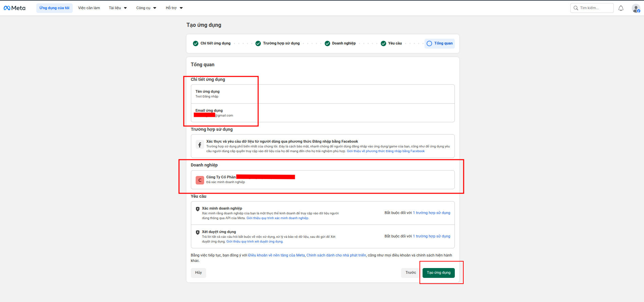Click the Meta logo
Viewport: 644px width, 302px height.
click(15, 8)
